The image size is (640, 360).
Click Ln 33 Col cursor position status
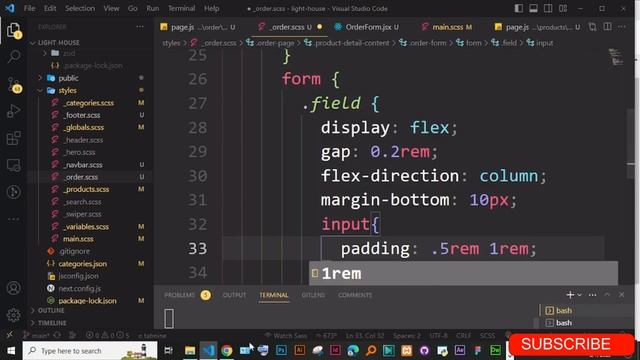coord(365,336)
